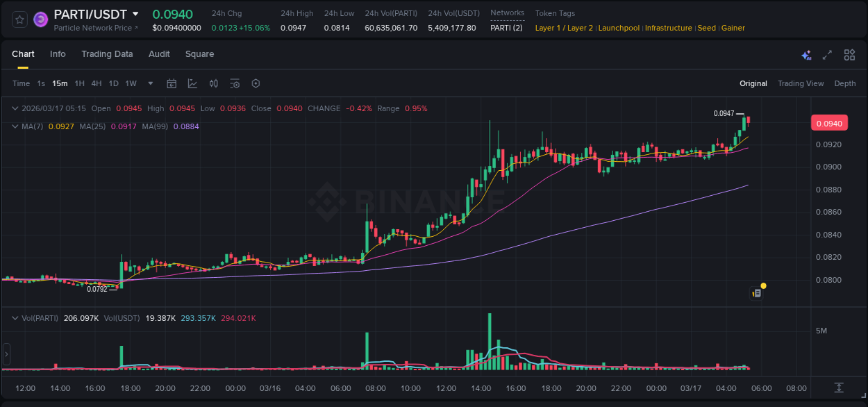Image resolution: width=868 pixels, height=407 pixels.
Task: Switch to the Trading Data tab
Action: pos(107,54)
